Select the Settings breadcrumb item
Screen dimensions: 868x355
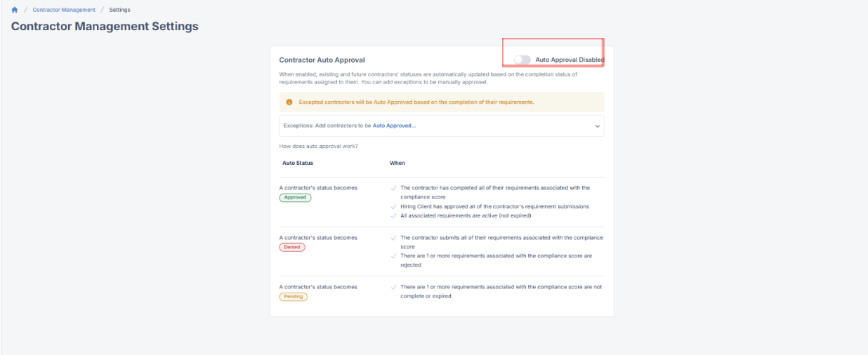coord(119,10)
